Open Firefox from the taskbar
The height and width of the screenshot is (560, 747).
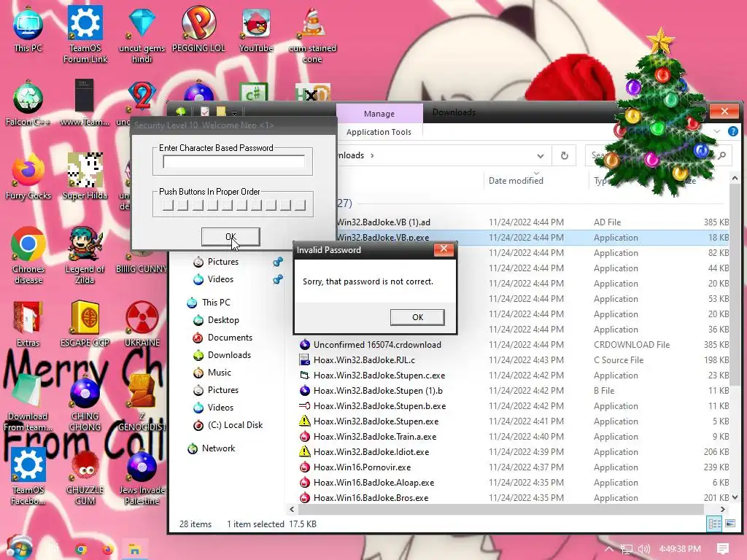coord(108,549)
